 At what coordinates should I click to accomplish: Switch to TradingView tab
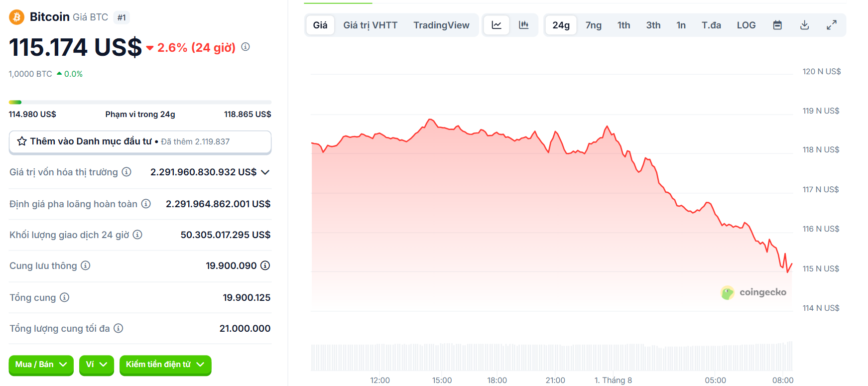point(441,25)
